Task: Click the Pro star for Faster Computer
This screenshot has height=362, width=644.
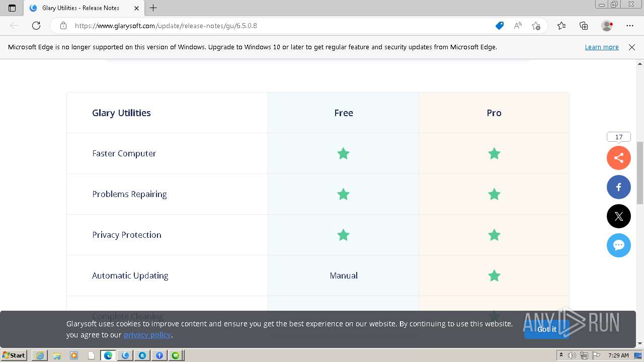Action: tap(494, 153)
